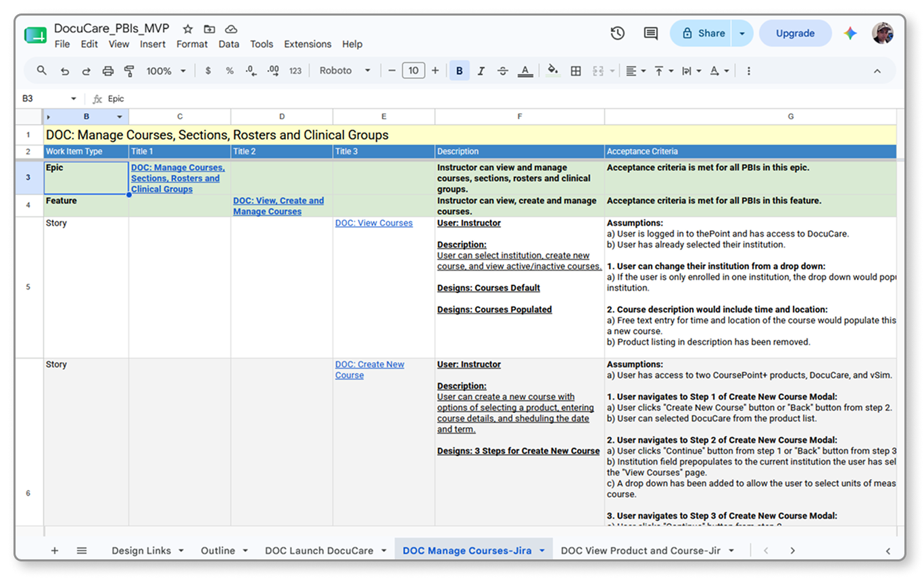Open the Edit menu
Screen dimensions: 924x579
pos(89,44)
